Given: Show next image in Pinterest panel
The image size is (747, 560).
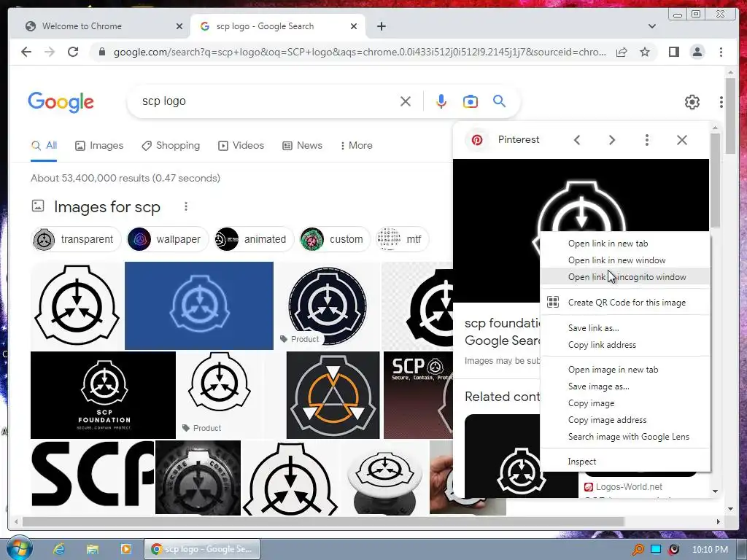Looking at the screenshot, I should click(x=612, y=140).
